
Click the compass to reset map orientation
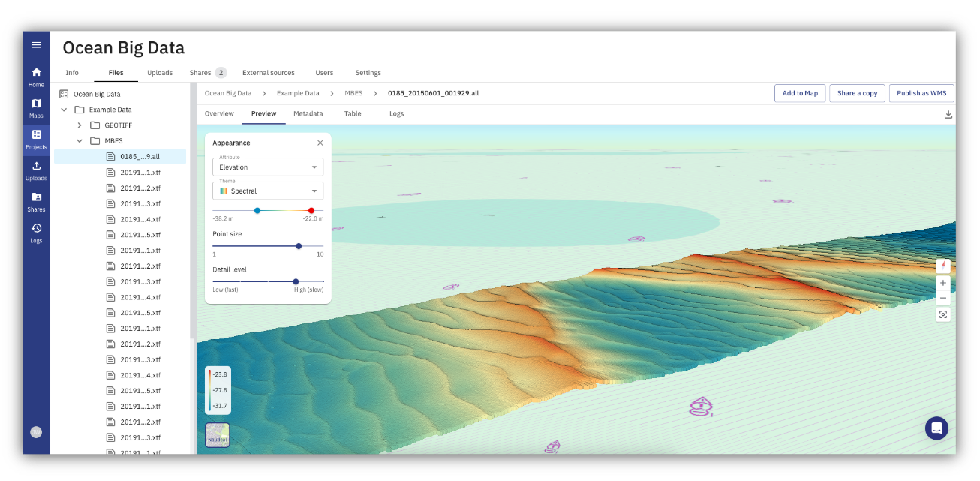point(942,266)
